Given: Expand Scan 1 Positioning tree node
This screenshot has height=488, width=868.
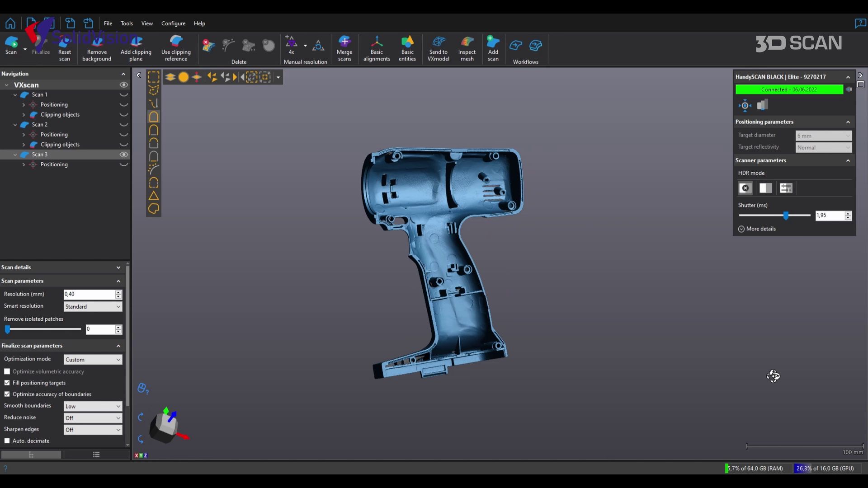Looking at the screenshot, I should (x=24, y=105).
